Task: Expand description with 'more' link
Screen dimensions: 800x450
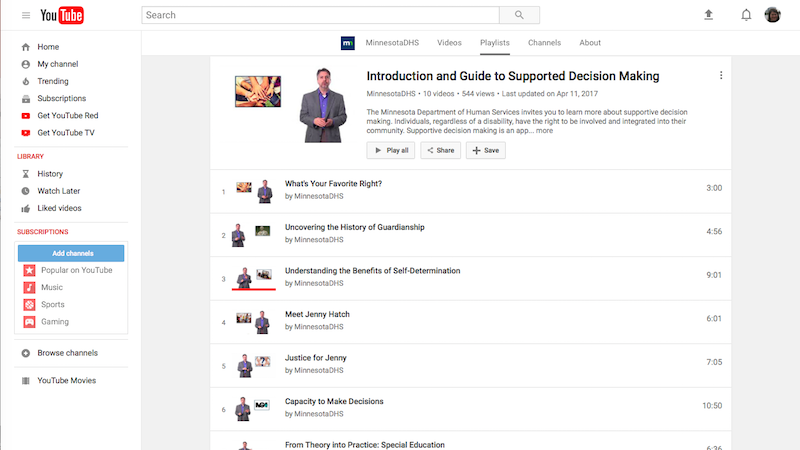Action: click(544, 131)
